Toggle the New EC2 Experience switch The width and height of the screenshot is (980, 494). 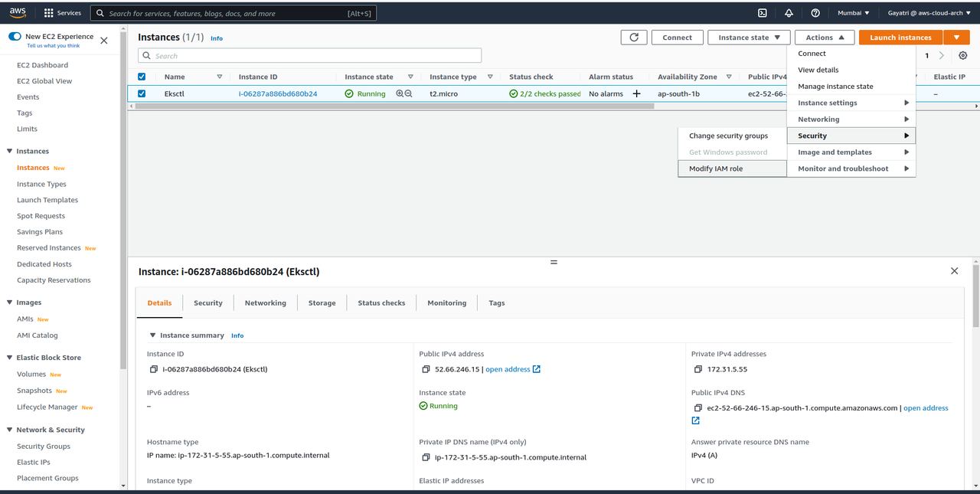pos(15,37)
